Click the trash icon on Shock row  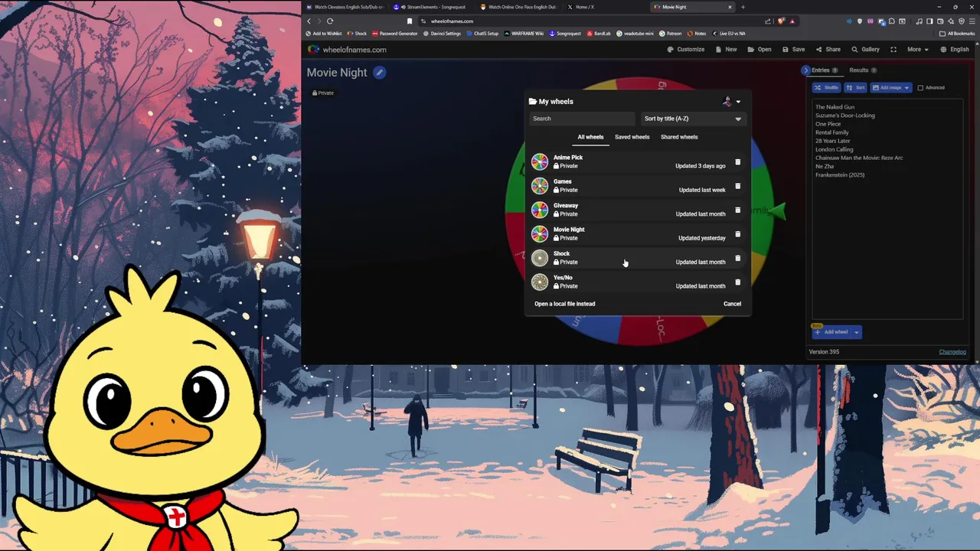tap(738, 258)
